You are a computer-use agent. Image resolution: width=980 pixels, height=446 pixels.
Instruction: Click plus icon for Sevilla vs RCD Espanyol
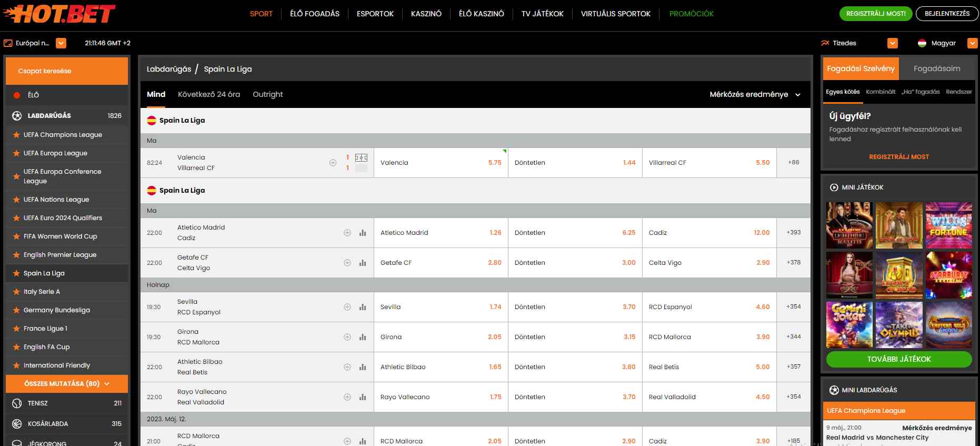coord(347,307)
